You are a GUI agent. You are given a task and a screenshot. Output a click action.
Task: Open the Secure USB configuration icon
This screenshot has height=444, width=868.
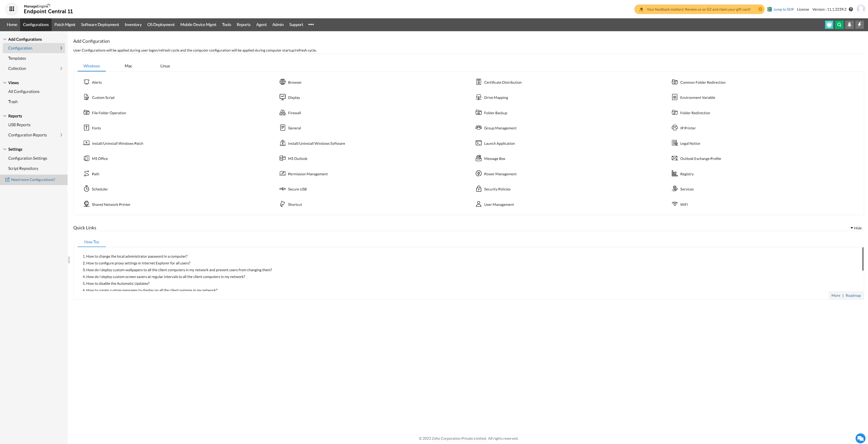click(x=282, y=189)
